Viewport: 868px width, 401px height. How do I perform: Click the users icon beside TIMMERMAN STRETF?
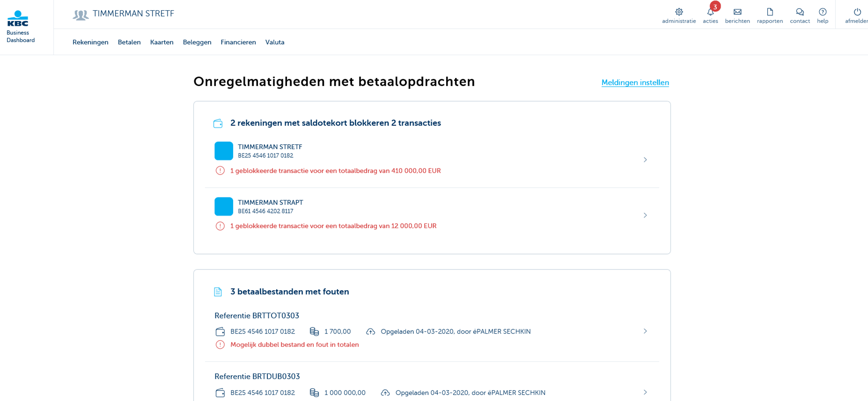point(81,15)
